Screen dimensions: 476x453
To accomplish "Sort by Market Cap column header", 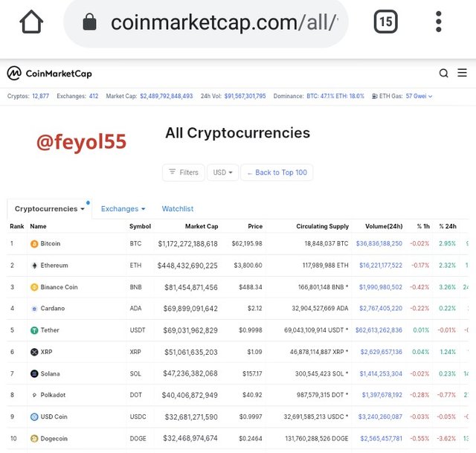I will (x=202, y=226).
